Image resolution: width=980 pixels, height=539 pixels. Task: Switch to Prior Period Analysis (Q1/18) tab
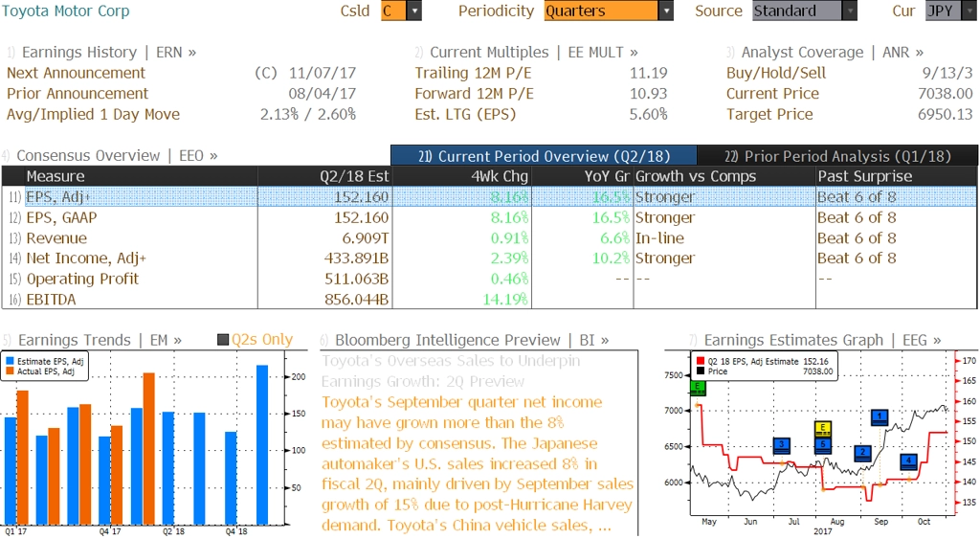pos(837,156)
